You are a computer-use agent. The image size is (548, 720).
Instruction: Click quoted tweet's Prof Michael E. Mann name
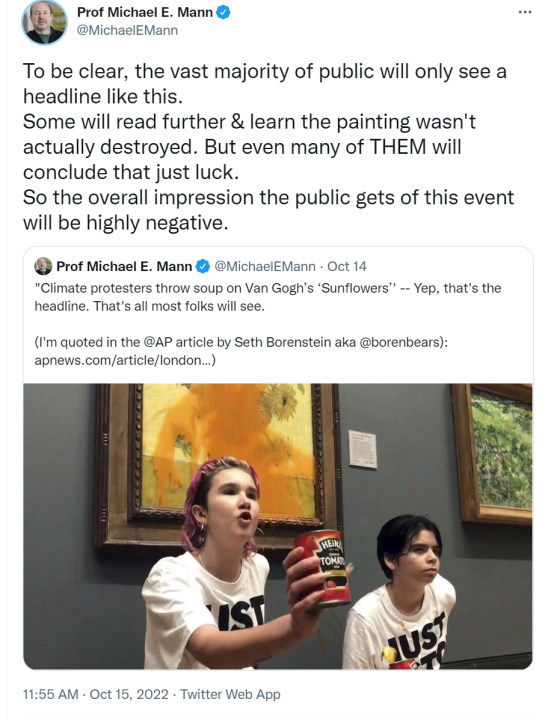(x=124, y=266)
